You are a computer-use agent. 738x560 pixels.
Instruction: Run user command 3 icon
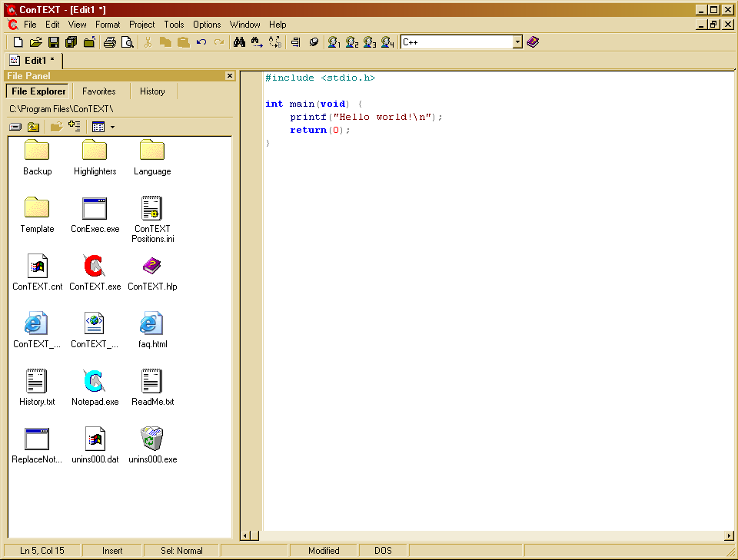[370, 42]
